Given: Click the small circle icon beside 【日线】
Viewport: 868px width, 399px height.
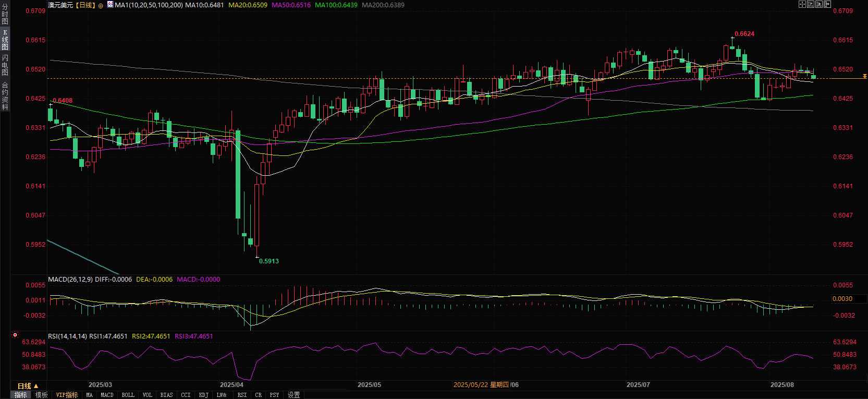Looking at the screenshot, I should 101,5.
